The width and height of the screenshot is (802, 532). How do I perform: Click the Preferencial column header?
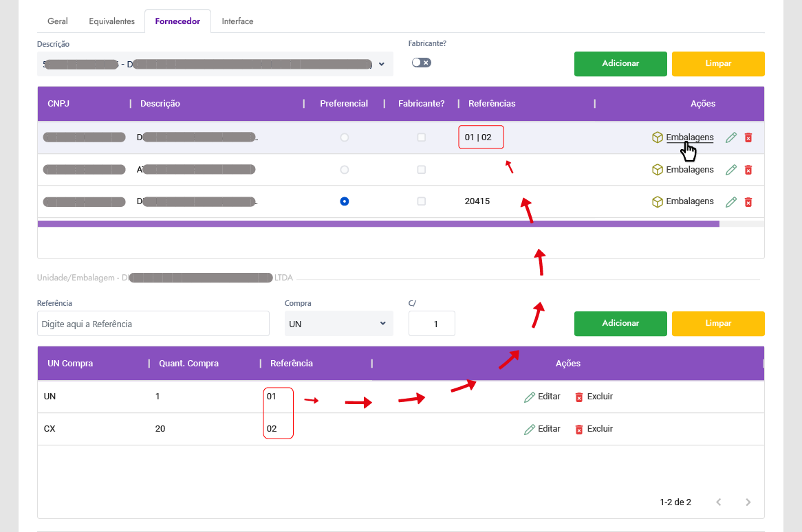click(x=344, y=104)
